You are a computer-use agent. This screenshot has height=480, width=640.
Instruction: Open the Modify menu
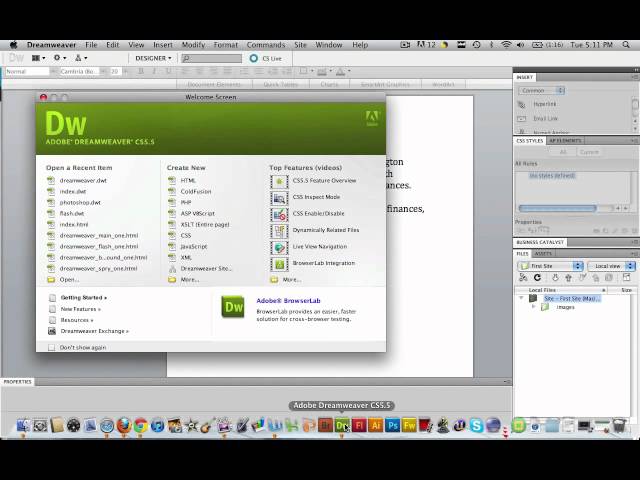pyautogui.click(x=193, y=45)
